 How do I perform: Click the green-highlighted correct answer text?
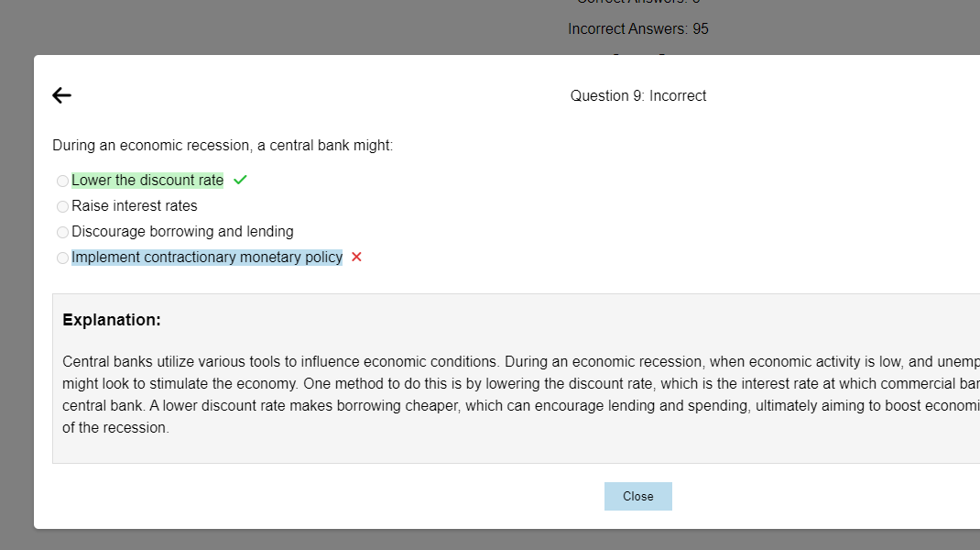tap(147, 180)
